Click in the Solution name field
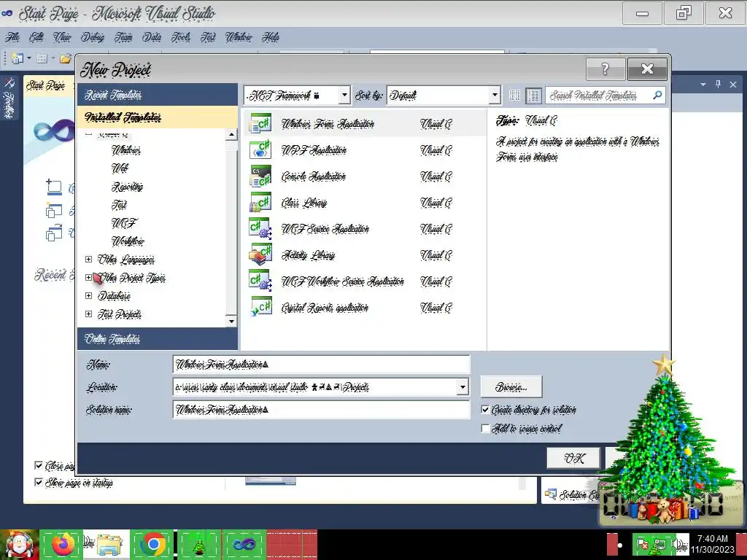This screenshot has width=747, height=560. click(x=321, y=410)
